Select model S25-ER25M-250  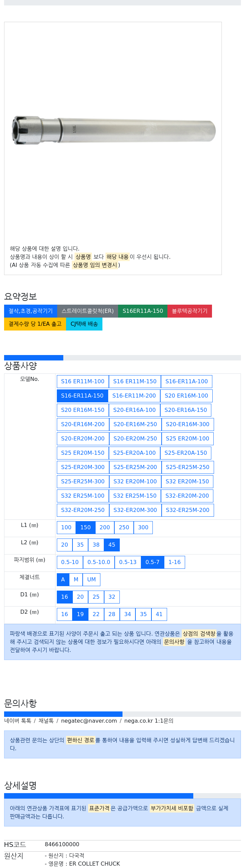tap(188, 467)
